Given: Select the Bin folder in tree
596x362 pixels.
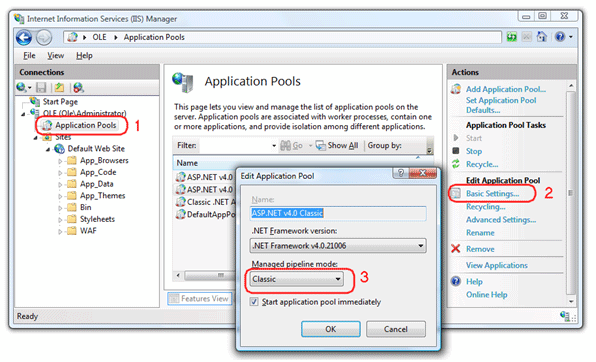Looking at the screenshot, I should point(86,208).
